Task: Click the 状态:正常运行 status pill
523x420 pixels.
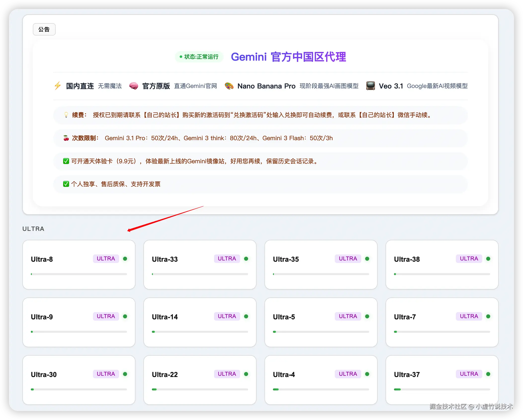Action: (x=199, y=57)
